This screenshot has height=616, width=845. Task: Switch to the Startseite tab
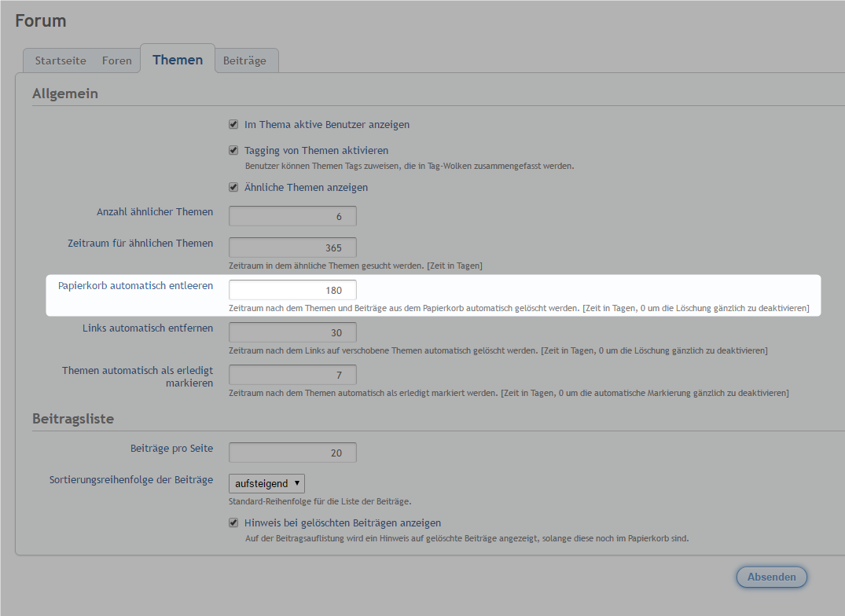[x=61, y=60]
